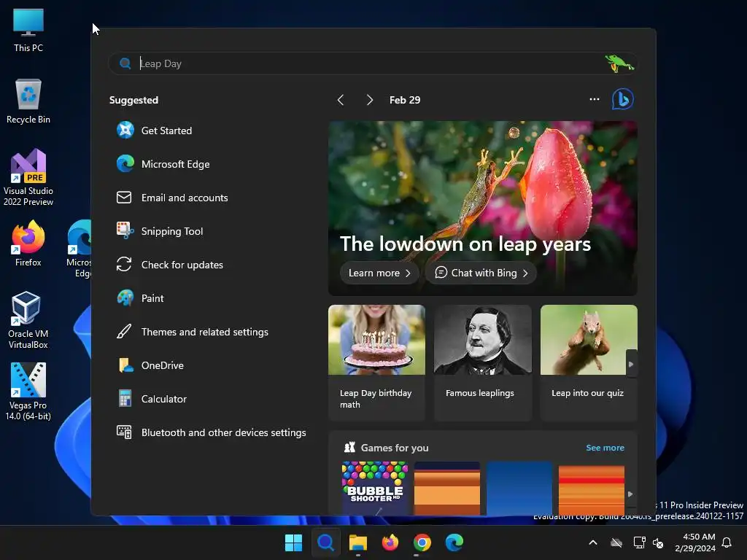This screenshot has width=747, height=560.
Task: Open Vegas Pro 14.0 desktop shortcut
Action: pos(28,392)
